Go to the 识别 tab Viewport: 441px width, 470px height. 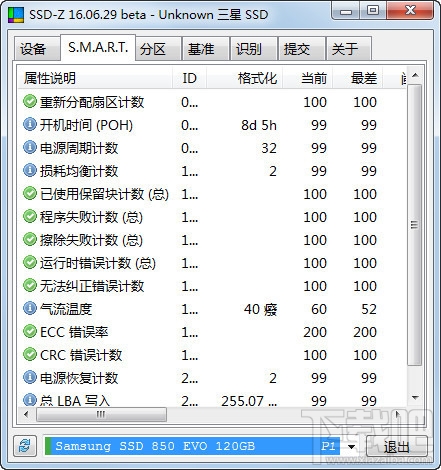(254, 49)
